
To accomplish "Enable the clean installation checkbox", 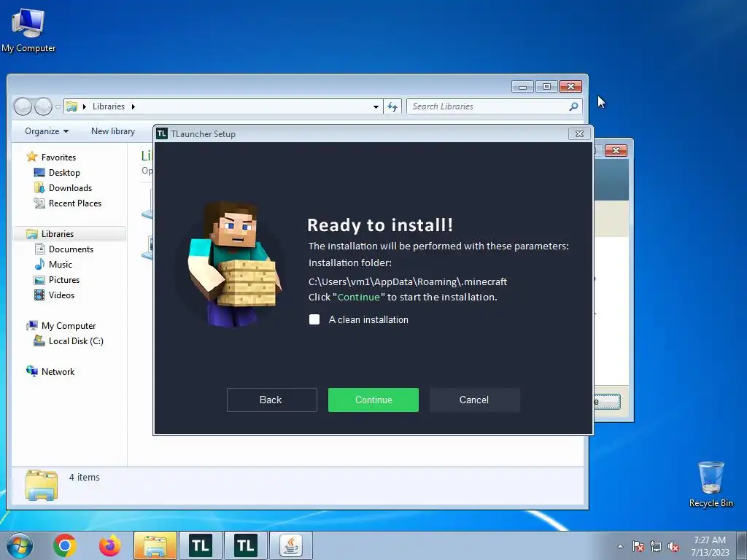I will click(314, 319).
